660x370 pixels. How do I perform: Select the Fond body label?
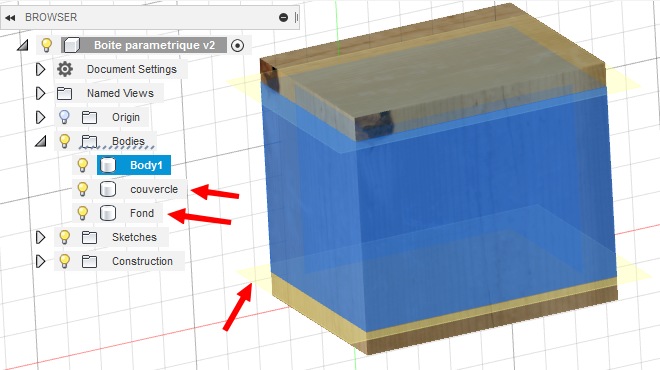[x=142, y=213]
